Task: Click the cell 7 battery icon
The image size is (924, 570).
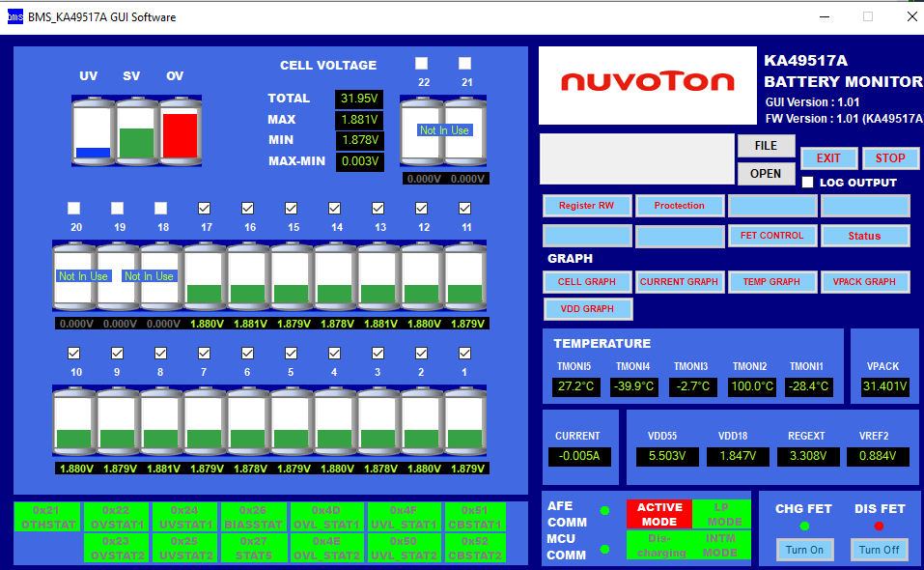Action: click(205, 421)
